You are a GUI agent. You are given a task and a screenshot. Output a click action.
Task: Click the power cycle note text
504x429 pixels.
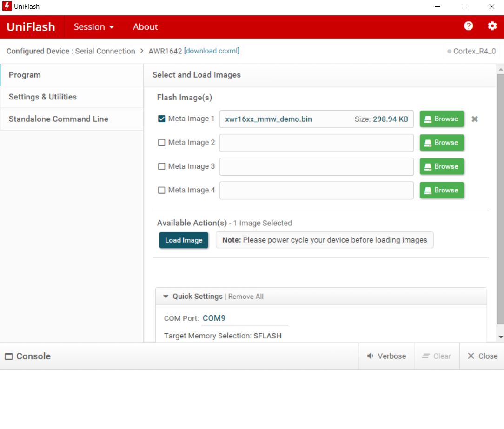325,240
